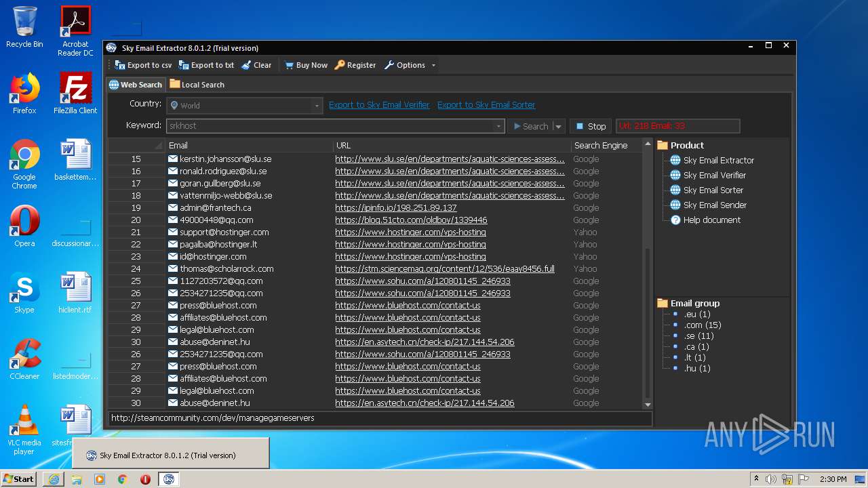The height and width of the screenshot is (488, 868).
Task: Open Google Chrome desktop icon
Action: (x=24, y=165)
